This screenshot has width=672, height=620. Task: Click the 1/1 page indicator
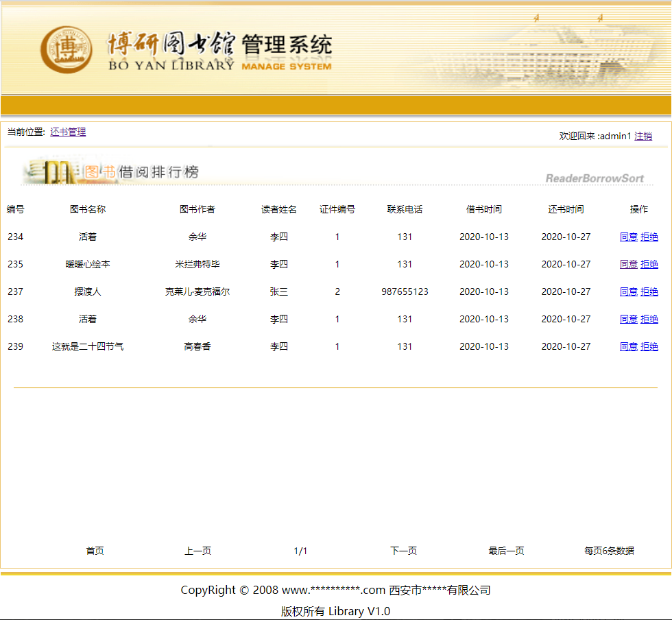(x=300, y=551)
